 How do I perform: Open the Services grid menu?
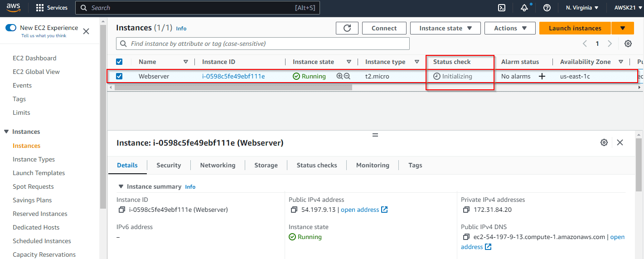point(51,8)
